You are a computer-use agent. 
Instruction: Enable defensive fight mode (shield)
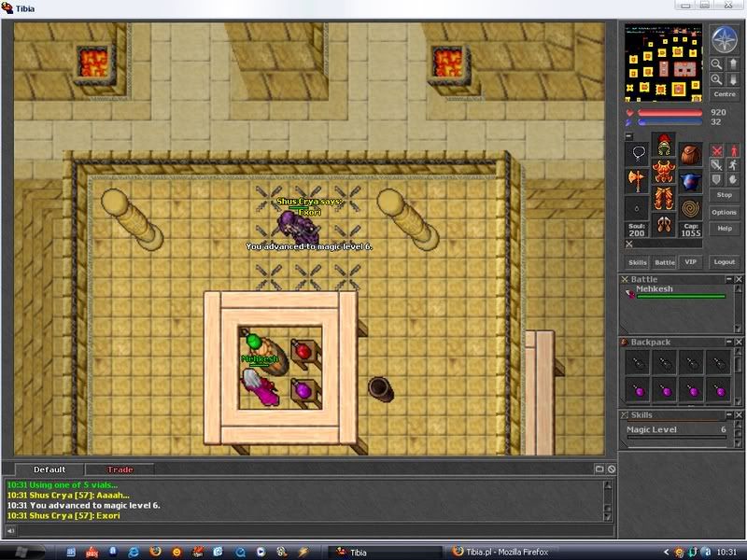[716, 179]
